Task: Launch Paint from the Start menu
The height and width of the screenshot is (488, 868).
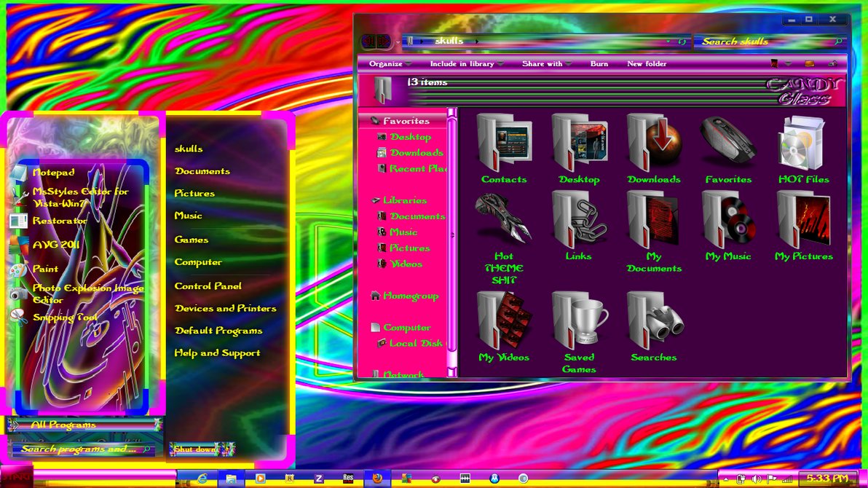Action: point(45,269)
